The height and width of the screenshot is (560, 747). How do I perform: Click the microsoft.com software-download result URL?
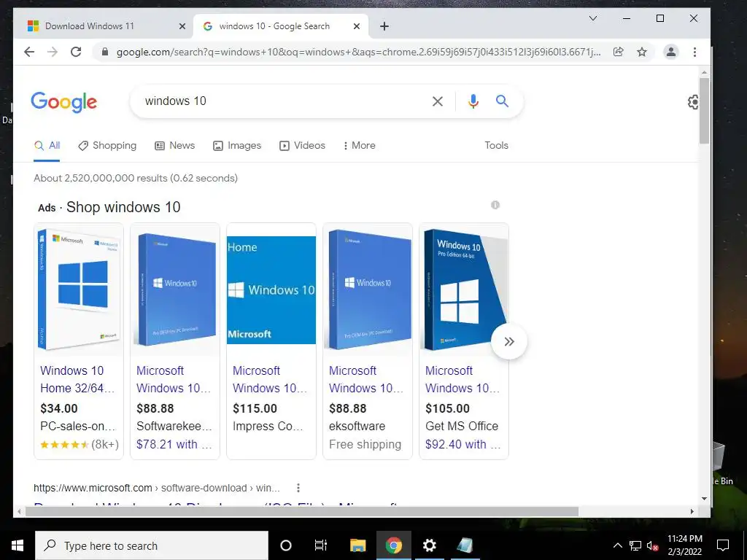[157, 488]
